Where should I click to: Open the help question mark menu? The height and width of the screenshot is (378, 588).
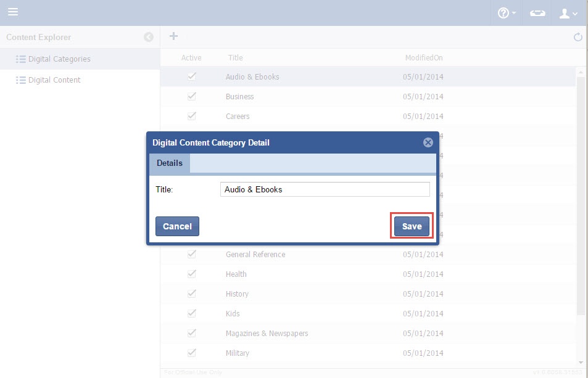click(506, 13)
